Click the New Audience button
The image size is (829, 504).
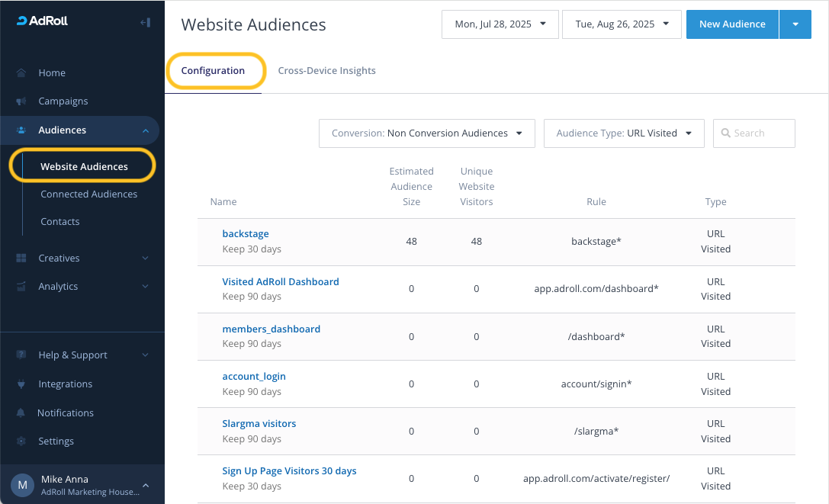[x=731, y=24]
